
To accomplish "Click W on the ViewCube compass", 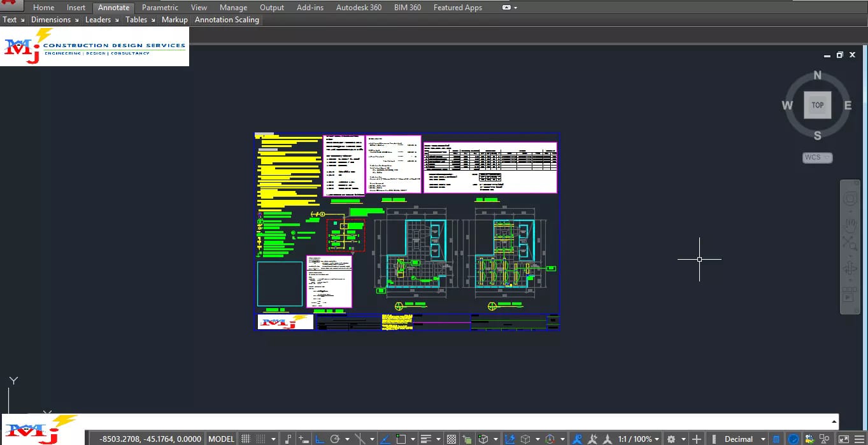I will [788, 106].
